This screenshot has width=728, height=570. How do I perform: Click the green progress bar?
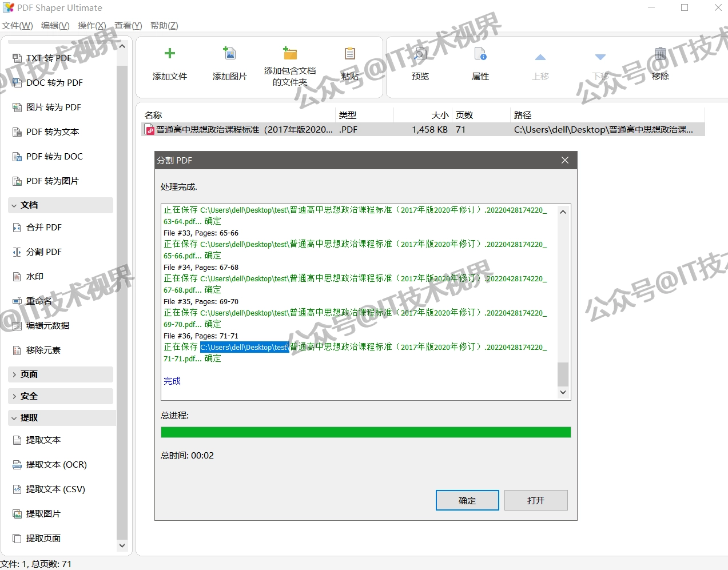tap(365, 432)
